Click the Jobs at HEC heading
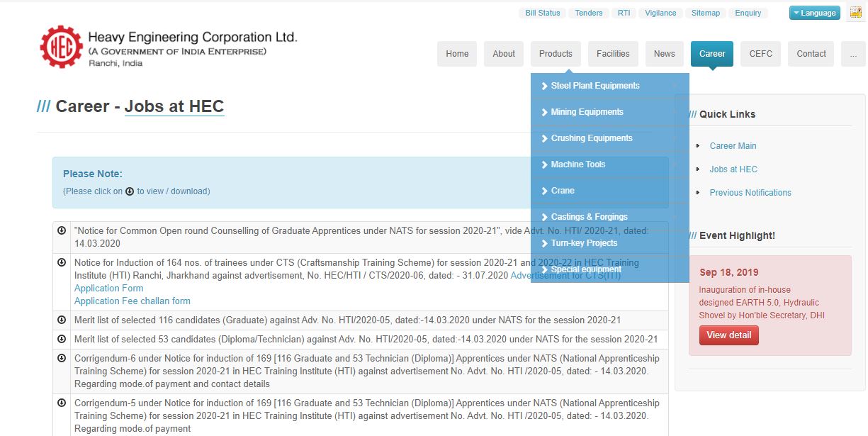Image resolution: width=868 pixels, height=436 pixels. [x=174, y=106]
